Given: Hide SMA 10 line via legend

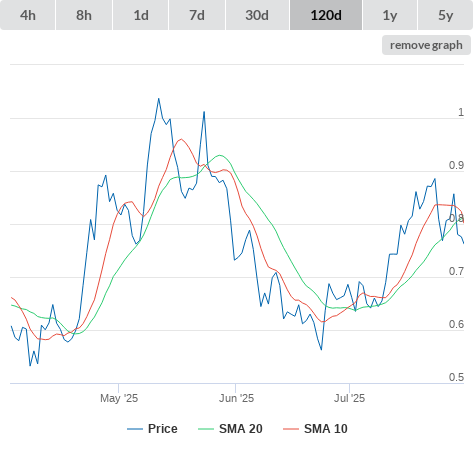Looking at the screenshot, I should click(315, 429).
